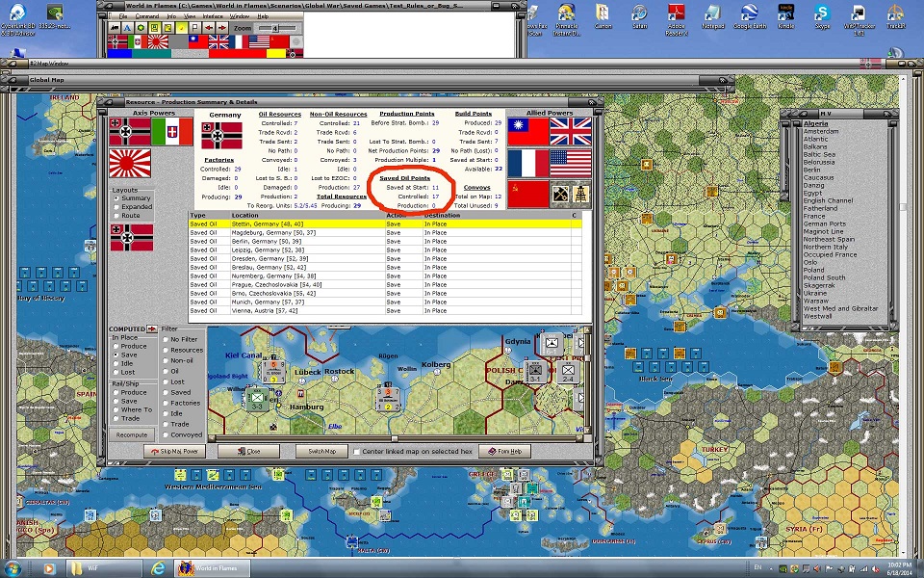Open the View menu
924x578 pixels.
pos(190,16)
